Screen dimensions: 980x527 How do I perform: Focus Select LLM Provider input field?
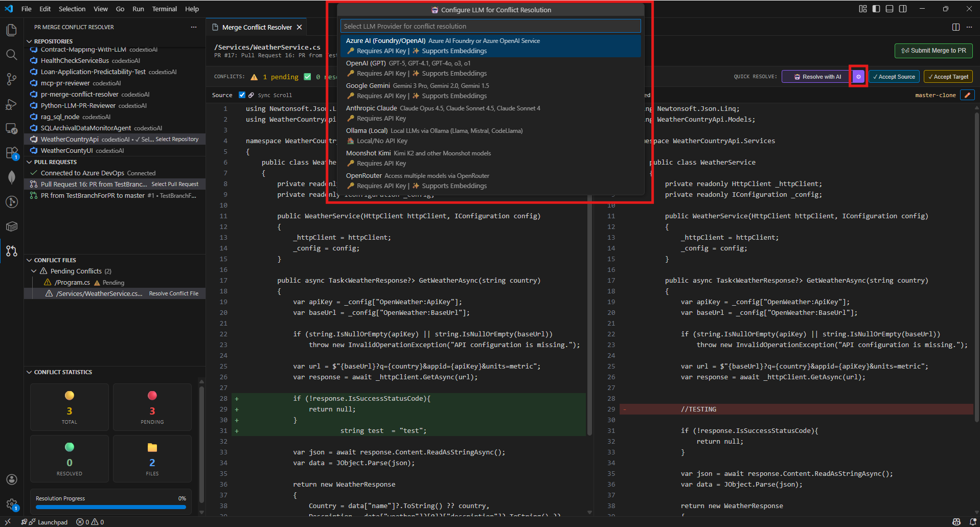tap(490, 26)
